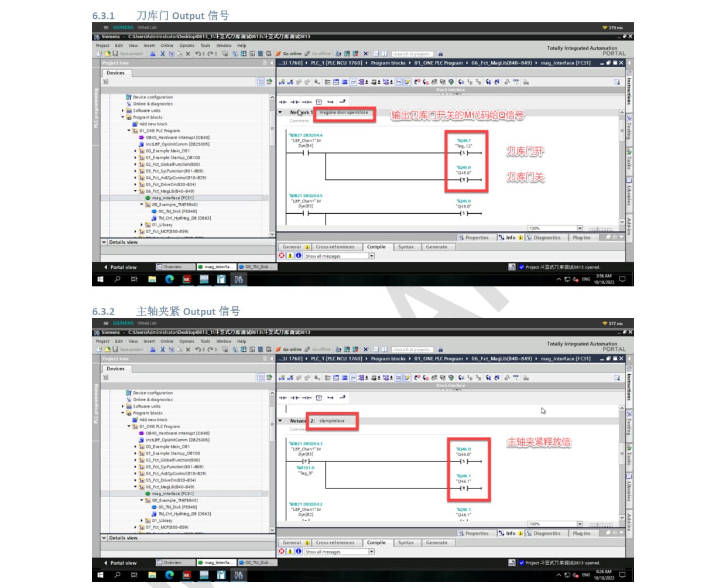Collapse Network 2 with its triangle
The height and width of the screenshot is (588, 726).
pos(280,421)
